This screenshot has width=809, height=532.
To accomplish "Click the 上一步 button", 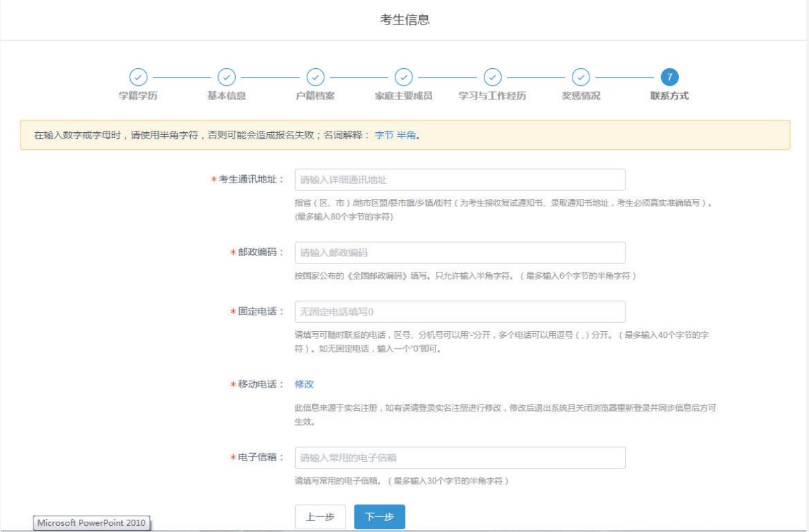I will point(320,516).
